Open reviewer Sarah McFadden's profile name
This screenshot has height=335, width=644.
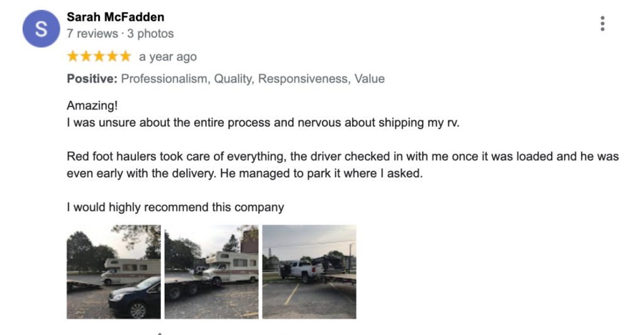click(115, 17)
